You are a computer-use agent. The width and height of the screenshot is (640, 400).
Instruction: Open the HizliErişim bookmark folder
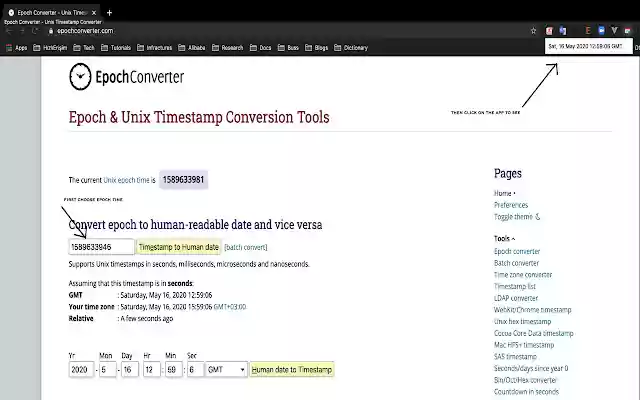click(x=50, y=48)
